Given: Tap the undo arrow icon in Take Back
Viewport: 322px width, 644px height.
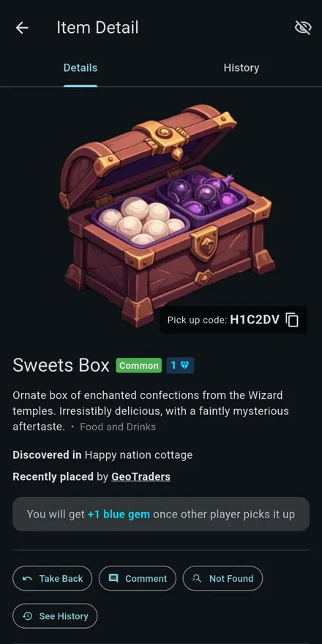Looking at the screenshot, I should [x=28, y=579].
